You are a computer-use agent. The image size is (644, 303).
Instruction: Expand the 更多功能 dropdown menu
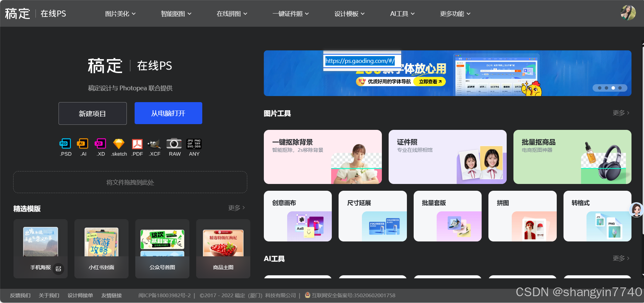[455, 14]
